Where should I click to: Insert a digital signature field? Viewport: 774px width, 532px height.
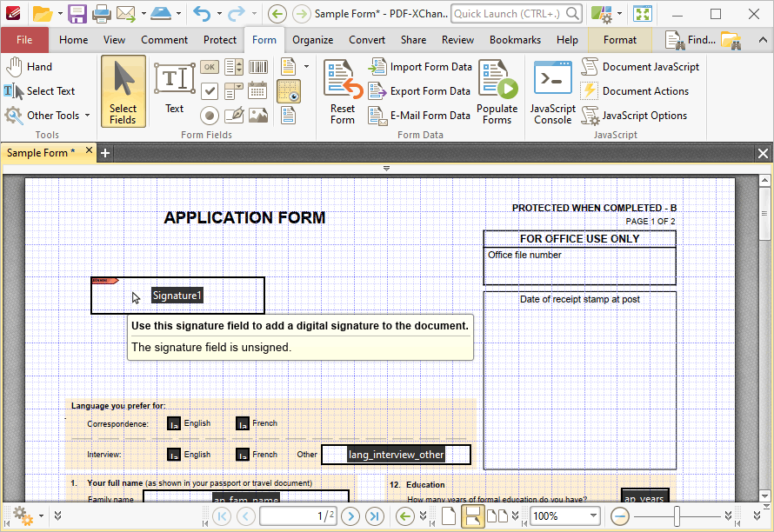[x=234, y=116]
